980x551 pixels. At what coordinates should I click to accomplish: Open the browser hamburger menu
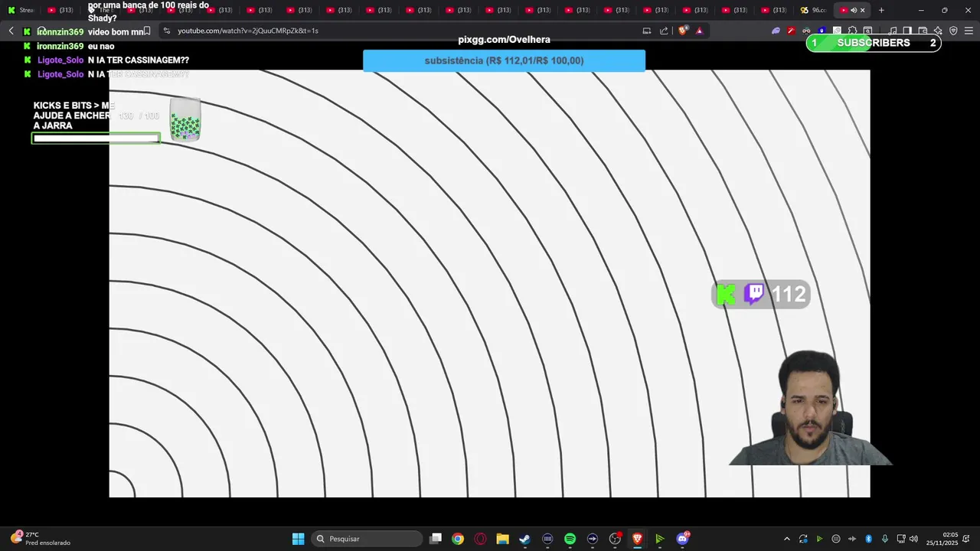click(969, 31)
